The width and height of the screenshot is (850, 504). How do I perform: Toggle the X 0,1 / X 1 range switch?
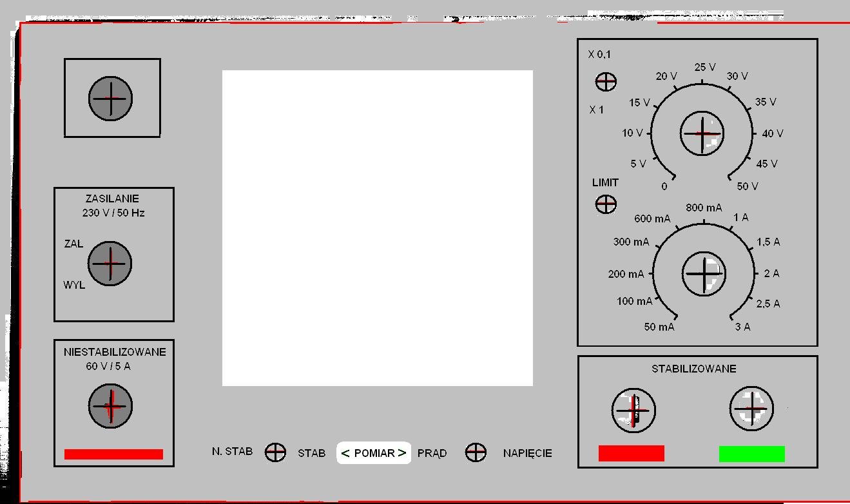(x=605, y=82)
